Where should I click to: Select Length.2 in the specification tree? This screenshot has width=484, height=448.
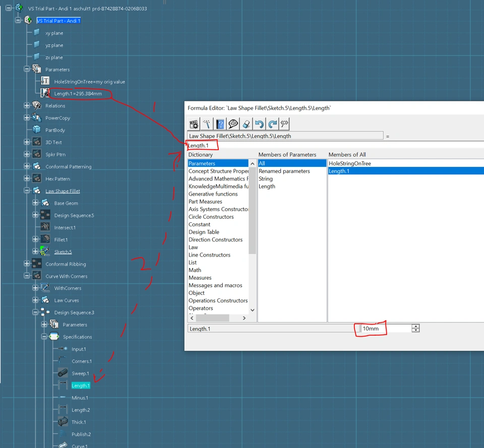[x=81, y=410]
